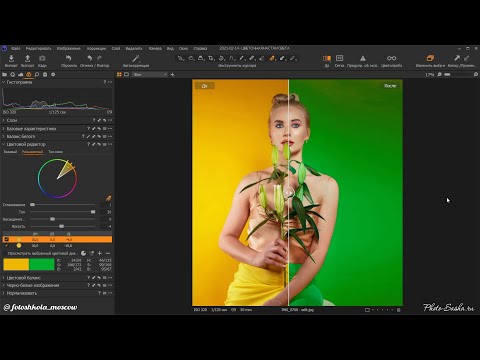This screenshot has width=480, height=360.
Task: Select the crop cursor tool
Action: point(211,58)
